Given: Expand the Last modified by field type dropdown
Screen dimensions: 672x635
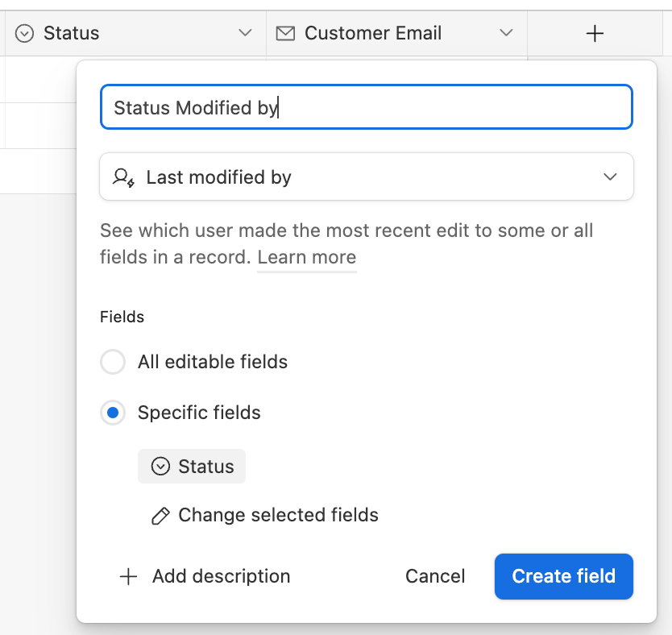Looking at the screenshot, I should pos(367,176).
